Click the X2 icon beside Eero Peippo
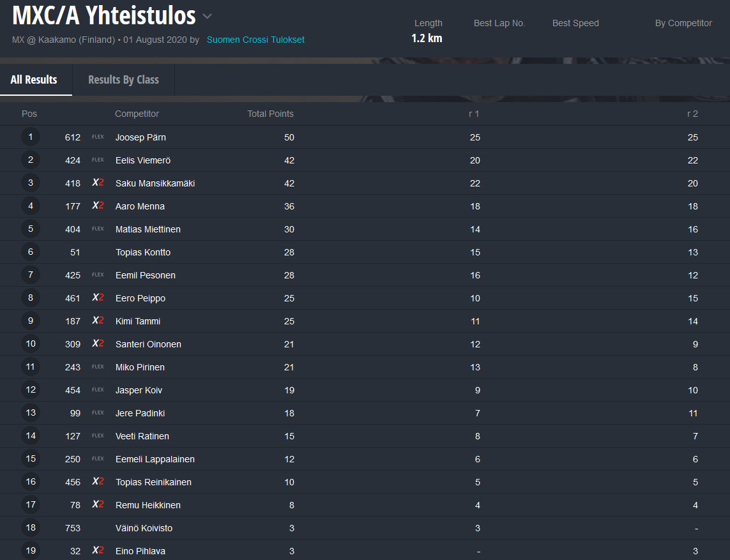This screenshot has width=730, height=560. (98, 298)
